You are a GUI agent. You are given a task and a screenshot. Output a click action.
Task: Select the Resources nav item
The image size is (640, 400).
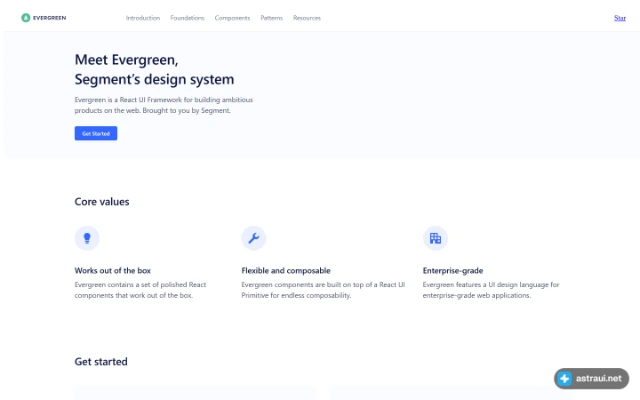307,18
